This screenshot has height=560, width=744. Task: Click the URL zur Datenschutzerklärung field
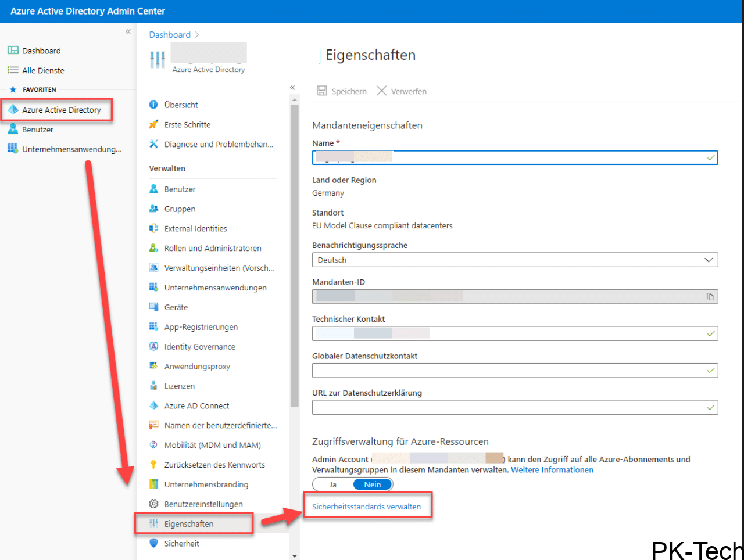[515, 407]
